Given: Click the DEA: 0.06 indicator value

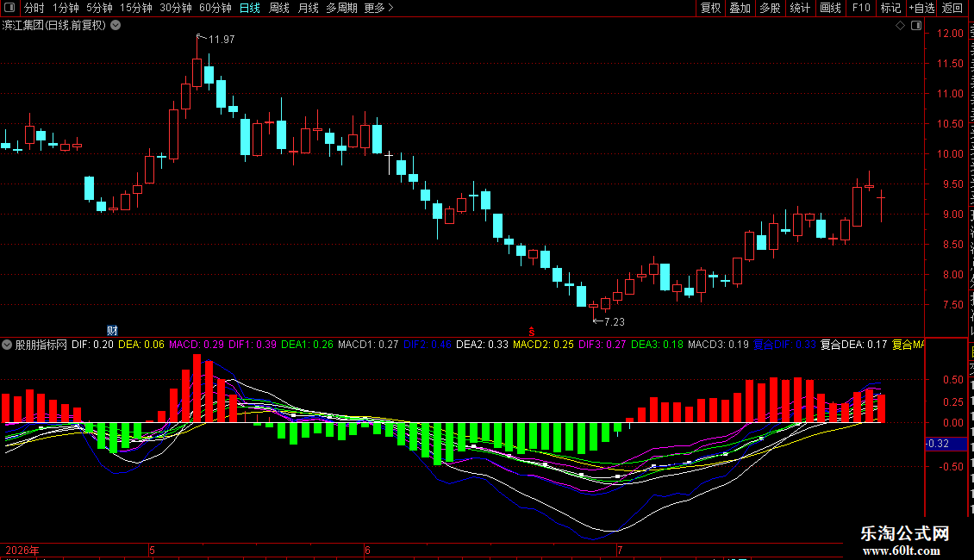Looking at the screenshot, I should 141,345.
